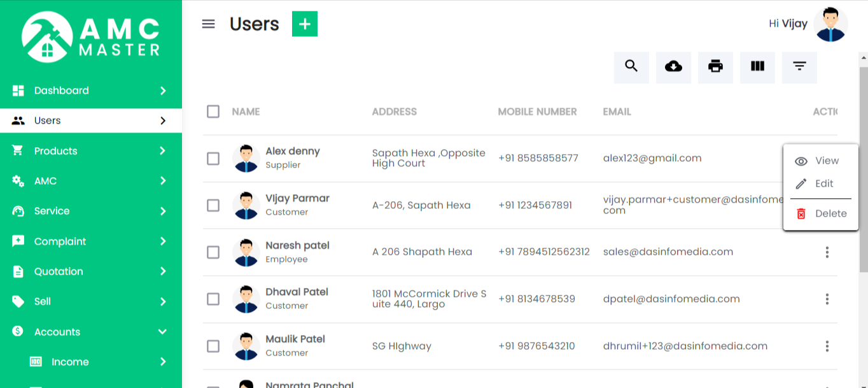Click the vertical scrollbar on the right
868x388 pixels.
pyautogui.click(x=864, y=166)
